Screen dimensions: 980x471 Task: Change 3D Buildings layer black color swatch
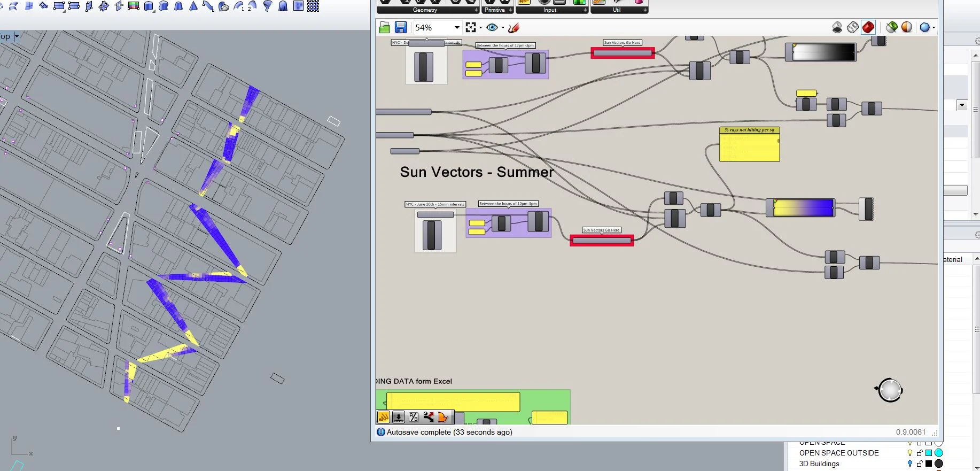[x=929, y=464]
